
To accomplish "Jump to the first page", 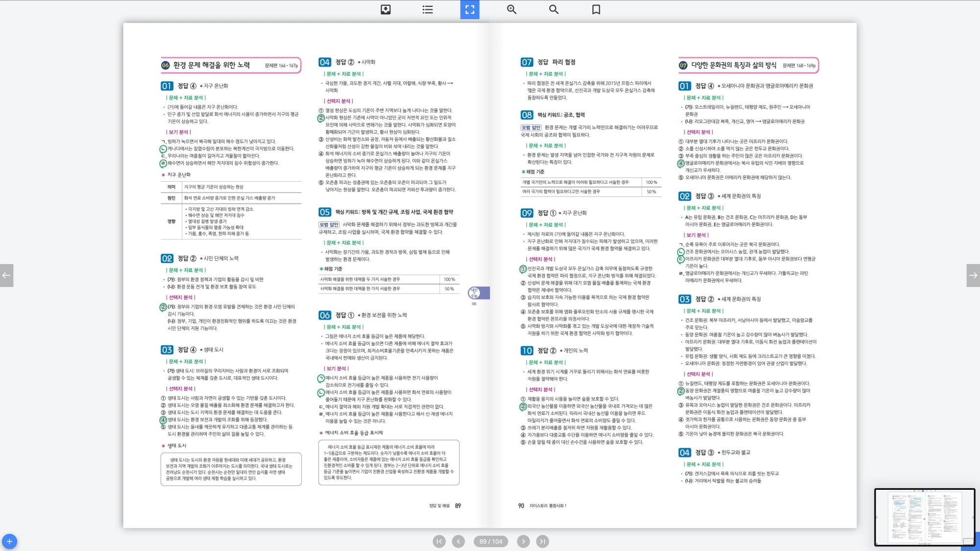I will tap(439, 541).
